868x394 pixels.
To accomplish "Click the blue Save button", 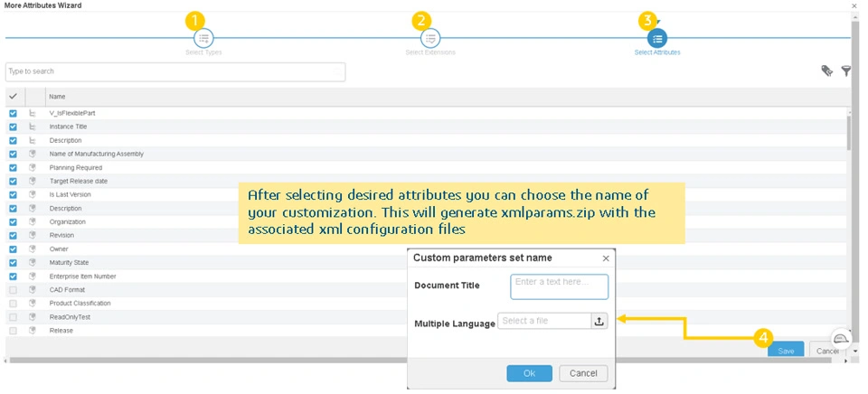I will tap(786, 351).
